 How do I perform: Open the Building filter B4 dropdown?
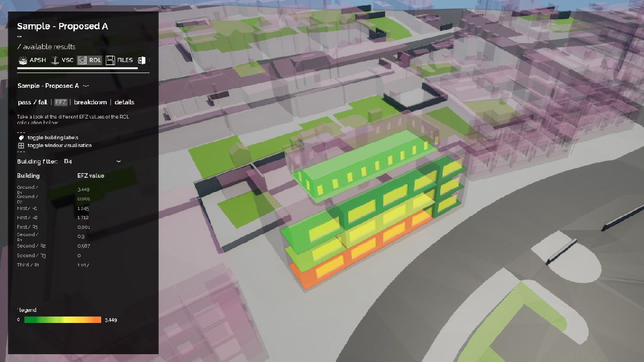click(92, 162)
